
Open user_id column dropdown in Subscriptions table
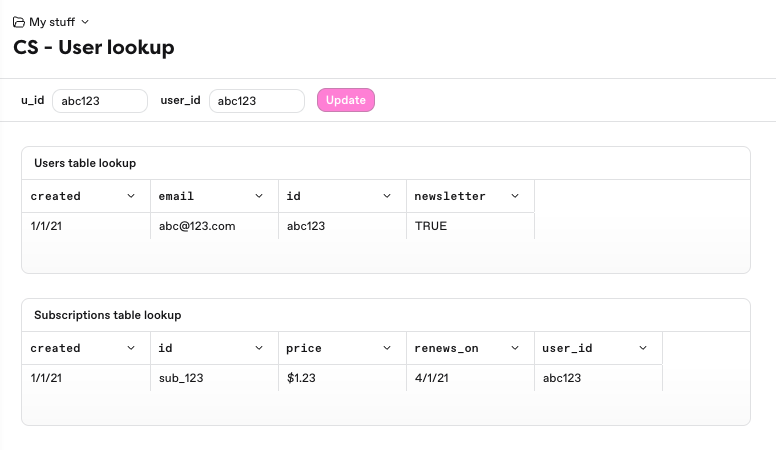pyautogui.click(x=643, y=348)
